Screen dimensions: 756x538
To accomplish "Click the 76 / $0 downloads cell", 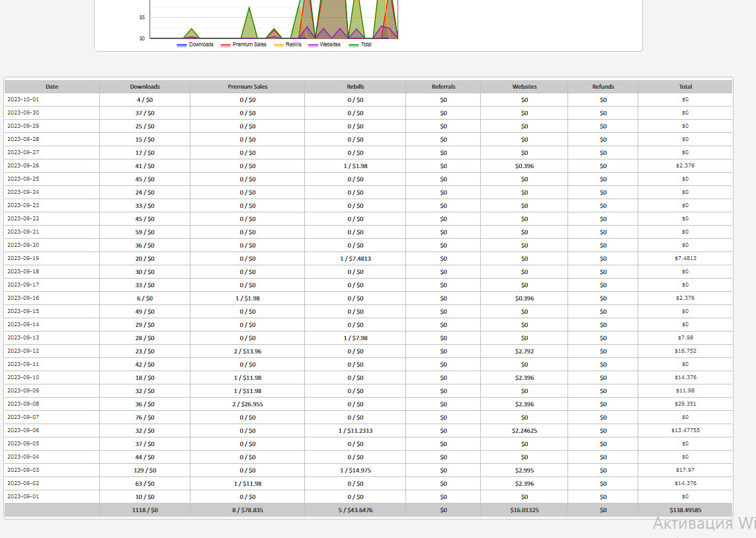I will pos(145,418).
